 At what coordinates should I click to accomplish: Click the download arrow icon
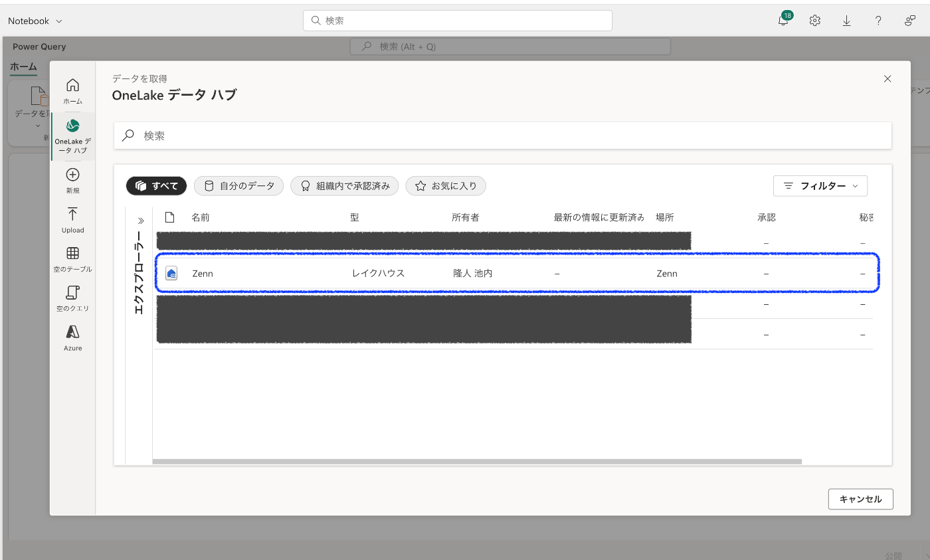click(846, 21)
